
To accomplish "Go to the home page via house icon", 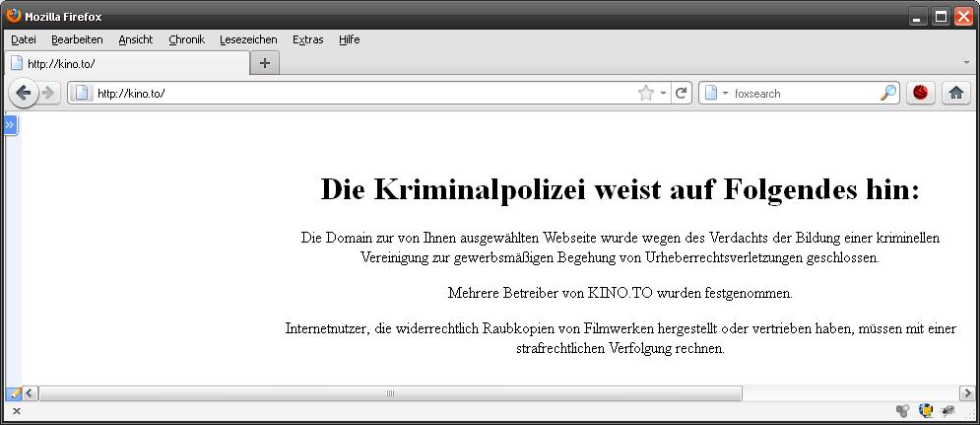I will 954,93.
